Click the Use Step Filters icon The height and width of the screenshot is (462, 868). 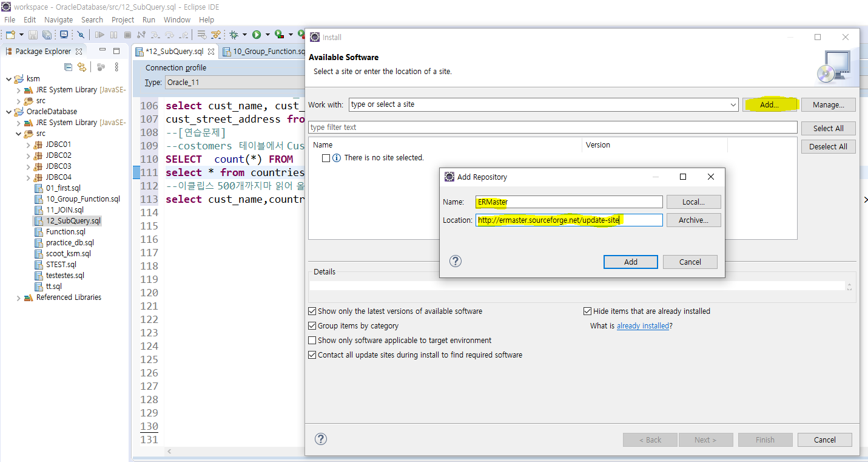pos(216,35)
